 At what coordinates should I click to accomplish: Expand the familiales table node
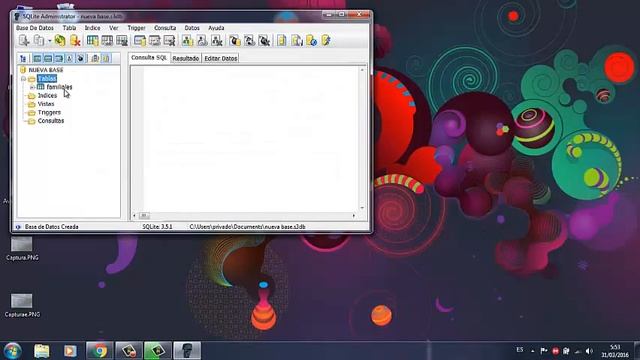(x=32, y=87)
